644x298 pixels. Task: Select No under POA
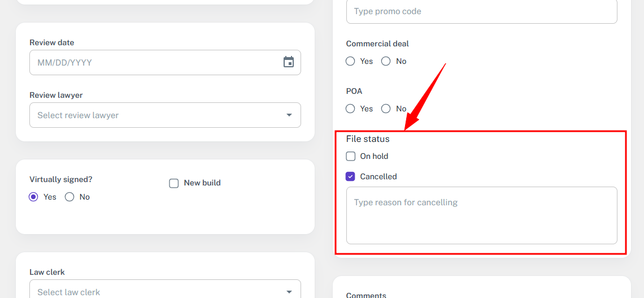(386, 109)
